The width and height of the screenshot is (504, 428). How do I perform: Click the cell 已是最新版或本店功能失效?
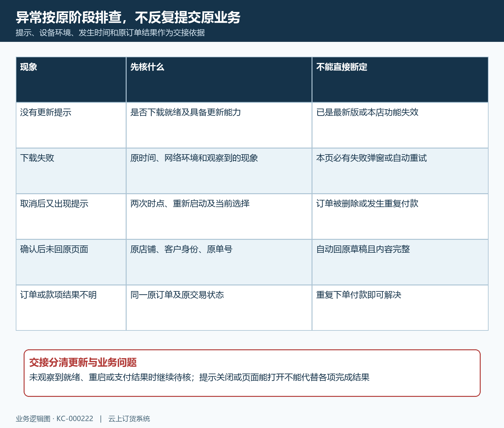pos(400,125)
